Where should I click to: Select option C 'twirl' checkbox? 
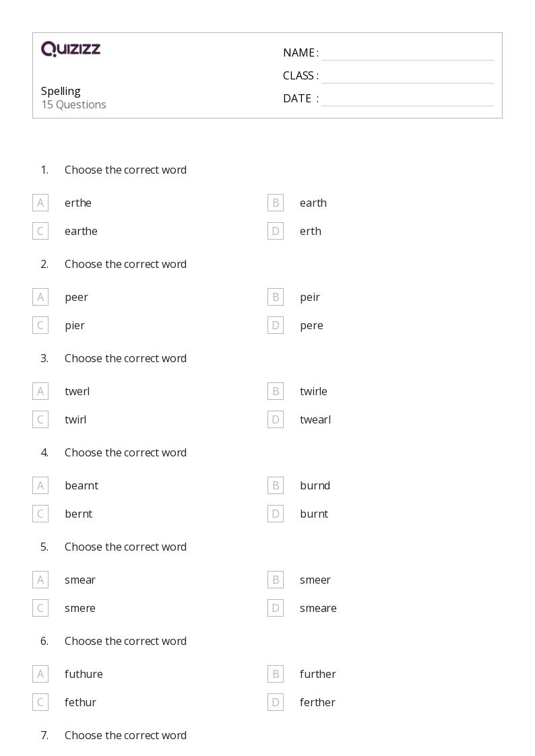pos(40,419)
